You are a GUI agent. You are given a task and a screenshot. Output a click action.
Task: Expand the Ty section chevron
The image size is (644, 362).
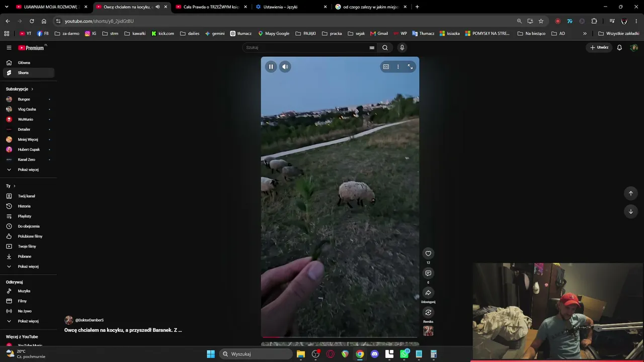click(x=14, y=186)
